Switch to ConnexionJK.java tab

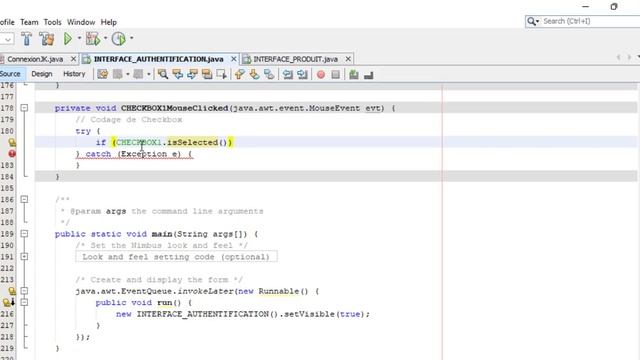[x=35, y=59]
